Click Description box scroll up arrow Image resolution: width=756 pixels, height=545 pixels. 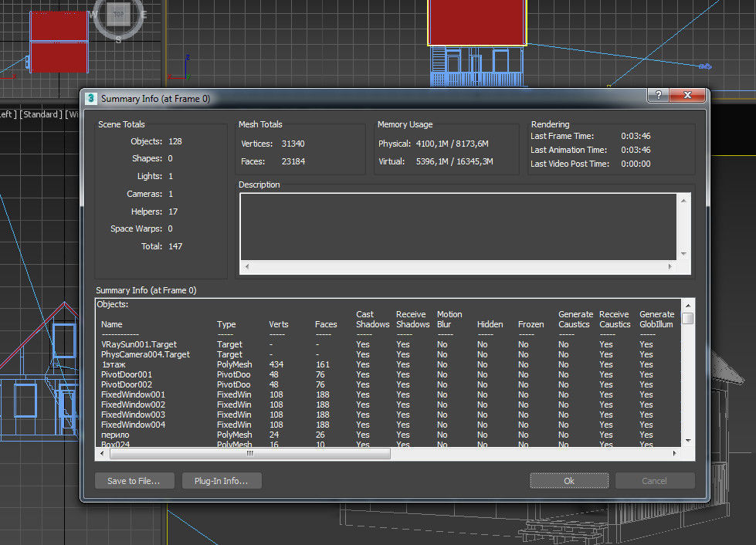coord(683,201)
